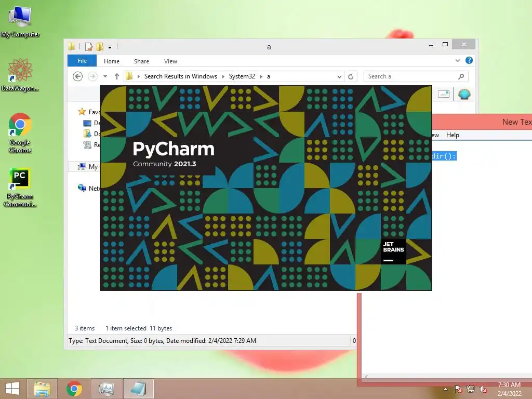Image resolution: width=532 pixels, height=399 pixels.
Task: Open PyCharm Community desktop shortcut
Action: (x=20, y=187)
